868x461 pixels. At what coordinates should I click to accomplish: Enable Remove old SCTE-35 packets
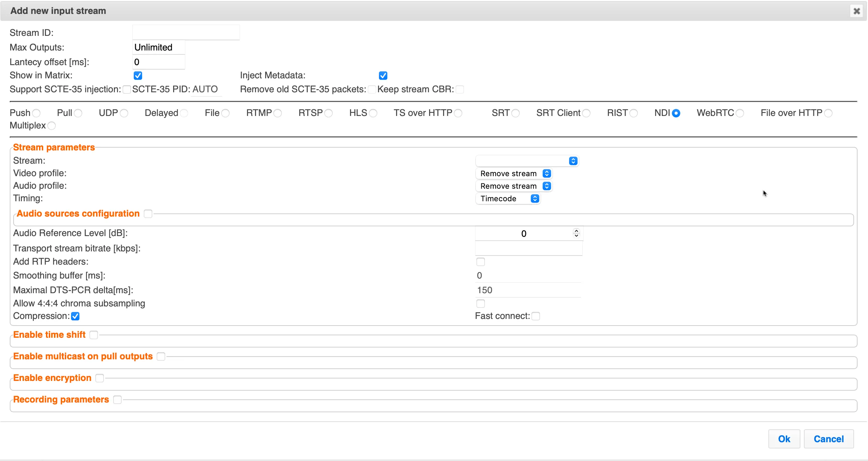coord(372,89)
